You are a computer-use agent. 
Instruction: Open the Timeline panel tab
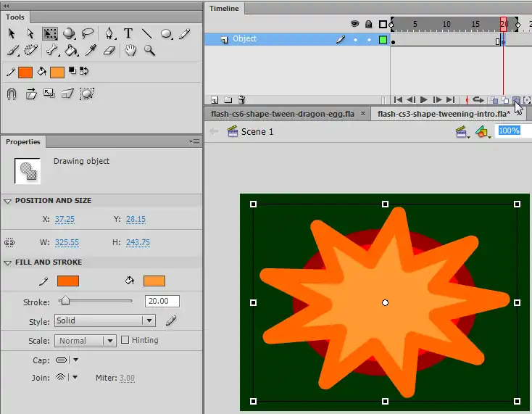[x=225, y=9]
